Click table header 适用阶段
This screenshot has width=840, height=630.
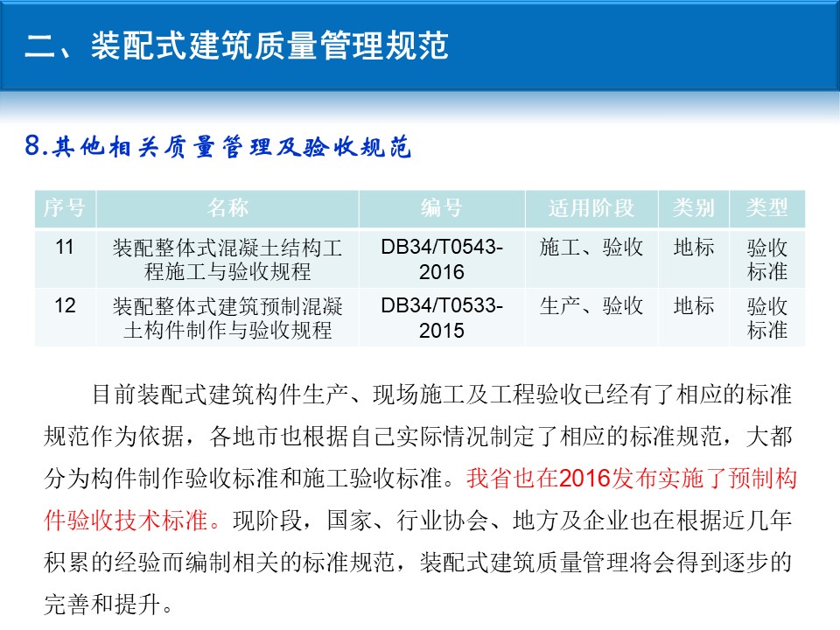point(591,208)
